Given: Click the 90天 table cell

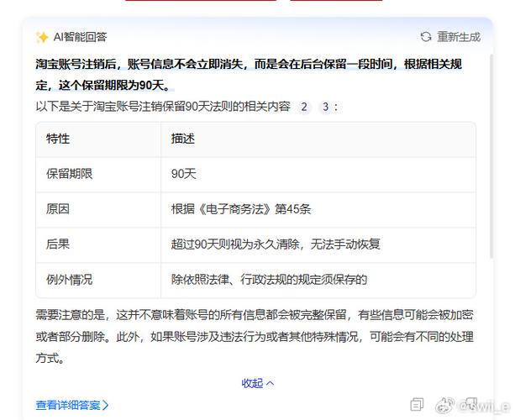Looking at the screenshot, I should click(x=318, y=175).
